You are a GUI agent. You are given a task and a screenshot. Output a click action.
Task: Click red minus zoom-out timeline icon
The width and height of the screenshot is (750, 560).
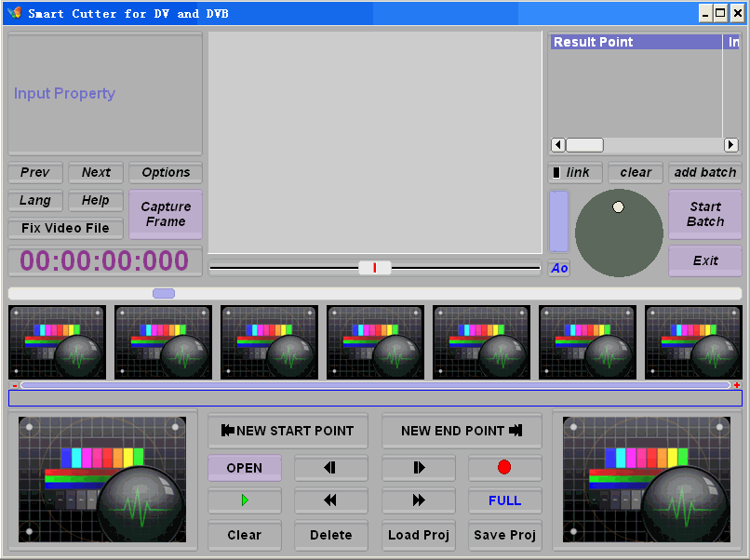pyautogui.click(x=14, y=385)
